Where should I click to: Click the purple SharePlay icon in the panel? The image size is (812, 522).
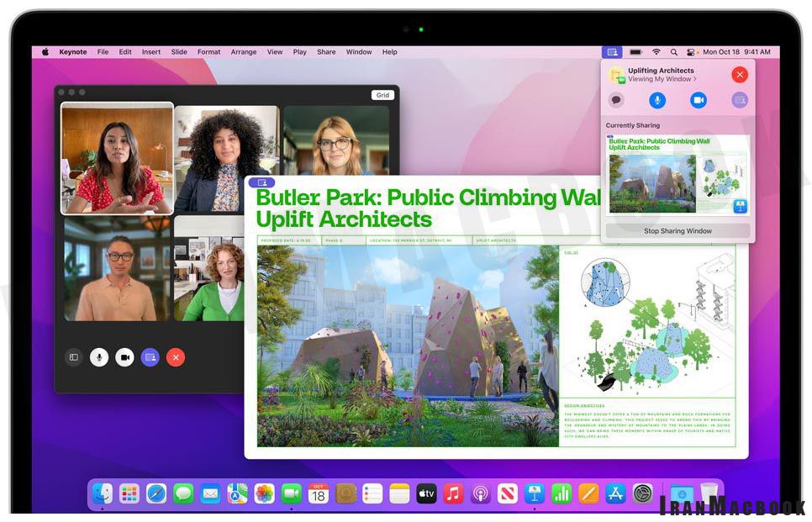click(x=741, y=100)
